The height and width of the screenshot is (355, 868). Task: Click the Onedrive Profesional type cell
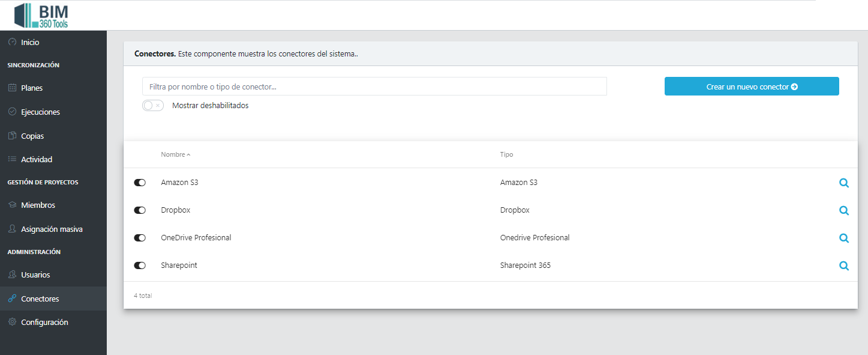pos(535,237)
